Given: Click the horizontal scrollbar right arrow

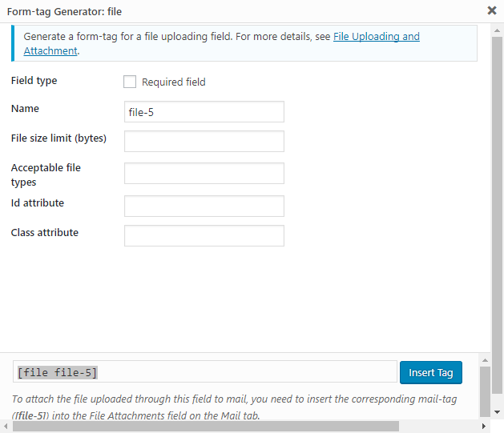Looking at the screenshot, I should pos(484,427).
